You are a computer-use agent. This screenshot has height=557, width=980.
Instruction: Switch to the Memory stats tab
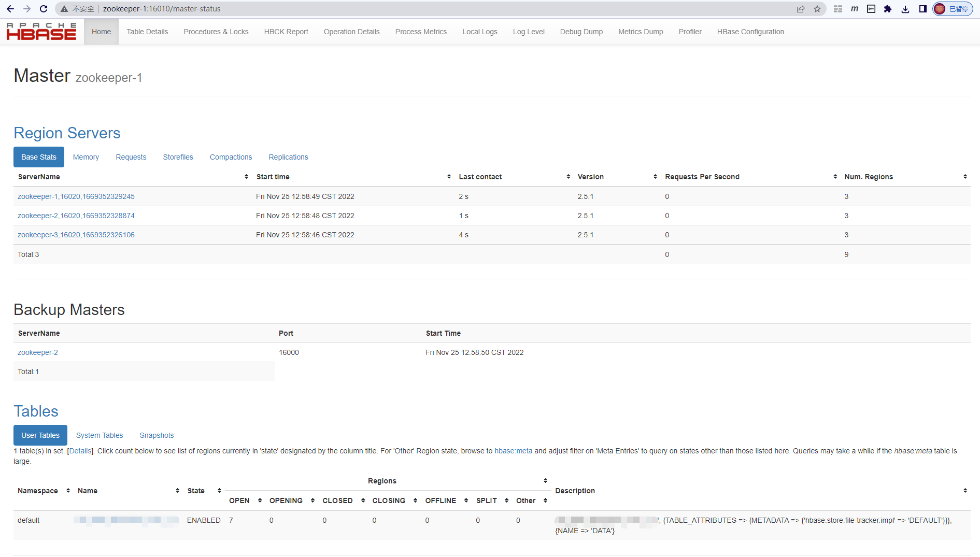[x=86, y=157]
